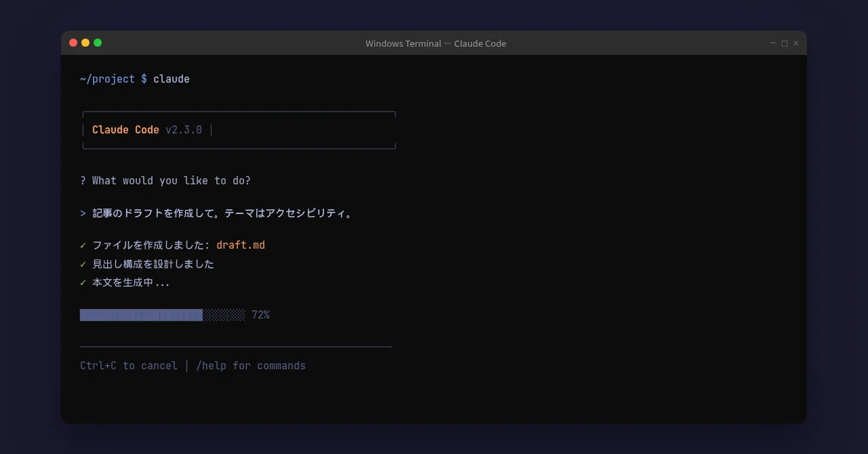Click the '>' prompt marker before 記事のドラフト
868x454 pixels.
[x=83, y=214]
